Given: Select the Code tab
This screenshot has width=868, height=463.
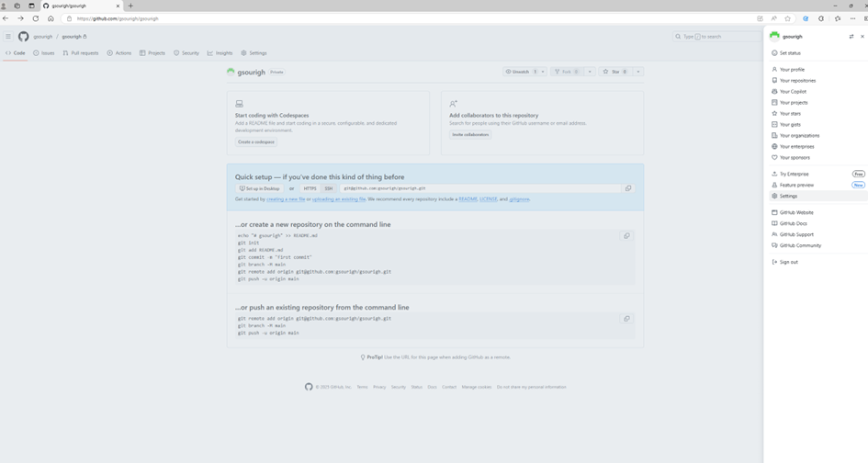Looking at the screenshot, I should (x=15, y=53).
